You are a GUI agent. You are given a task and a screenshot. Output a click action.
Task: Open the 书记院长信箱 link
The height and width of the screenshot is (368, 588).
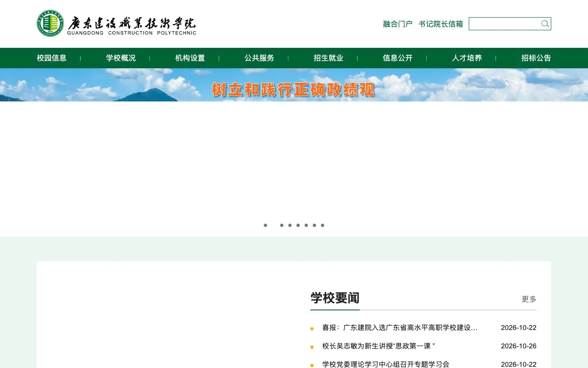pyautogui.click(x=441, y=24)
